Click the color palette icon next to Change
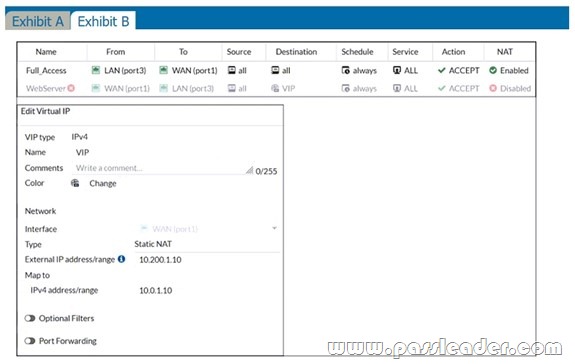 (75, 183)
